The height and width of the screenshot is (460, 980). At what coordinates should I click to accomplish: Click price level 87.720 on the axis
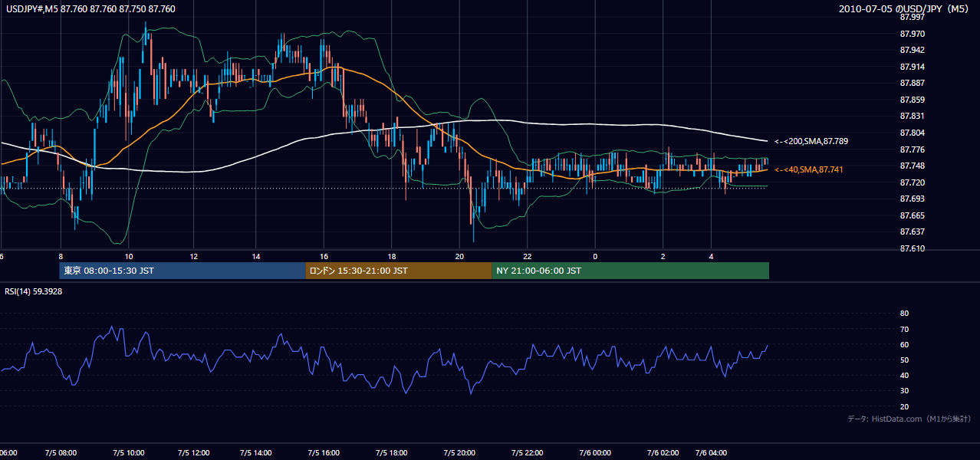coord(911,182)
